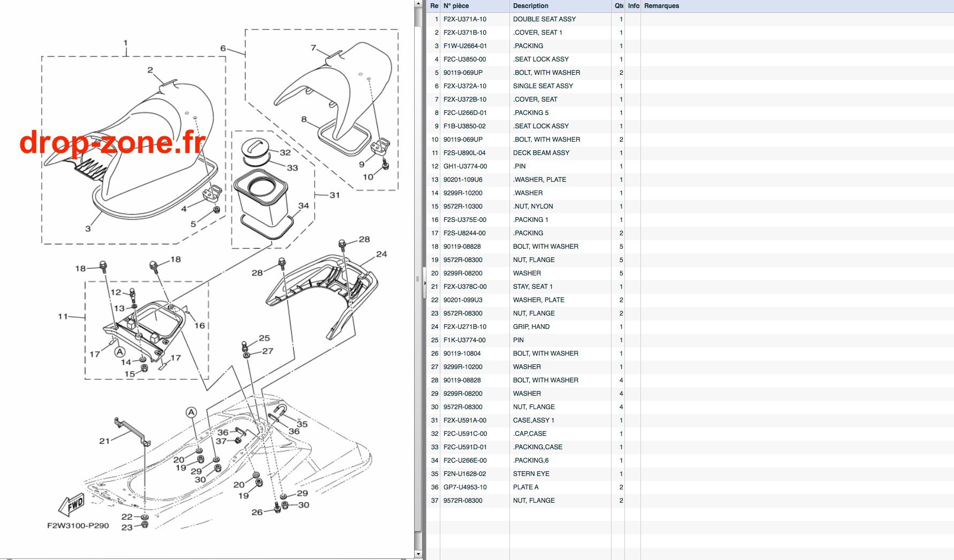Click the F2W3100-P290 diagram code

click(x=78, y=526)
